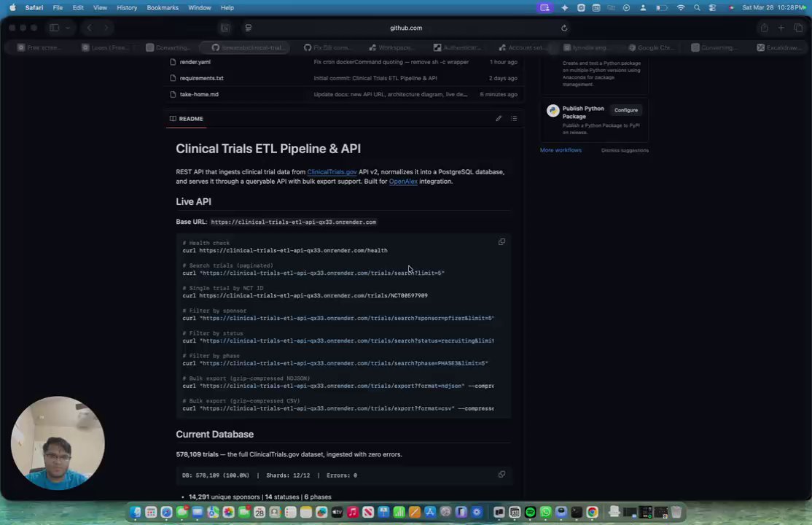Open the sidebar options chevron dropdown
The width and height of the screenshot is (812, 525).
(68, 28)
